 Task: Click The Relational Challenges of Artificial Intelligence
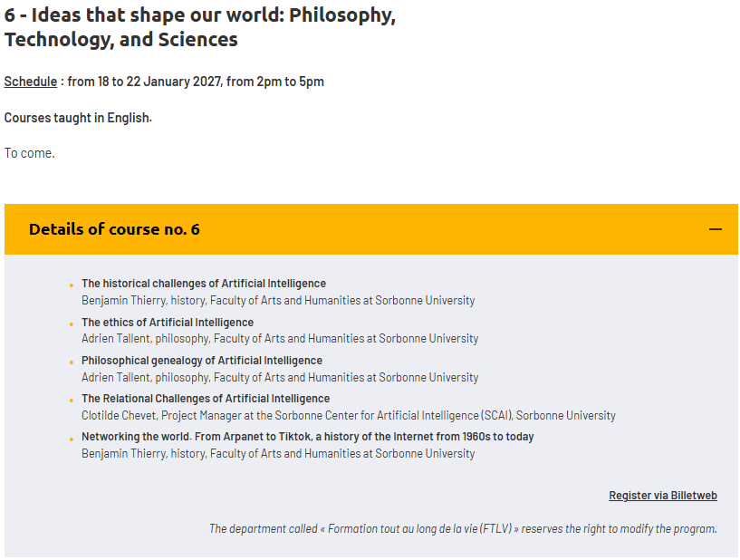click(206, 399)
